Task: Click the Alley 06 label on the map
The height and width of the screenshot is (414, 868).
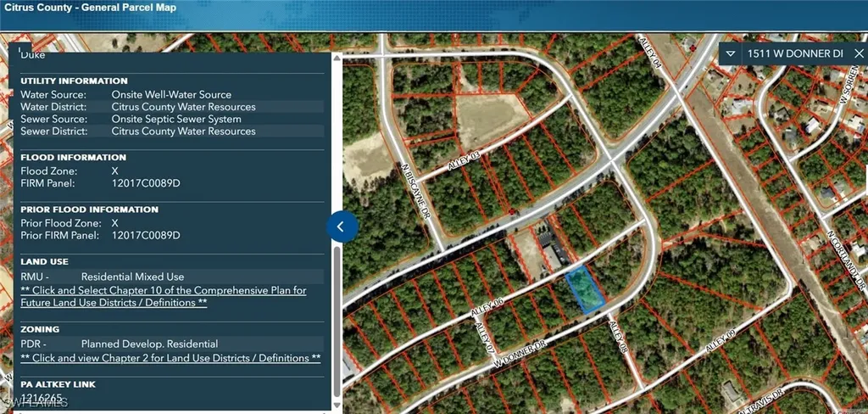Action: click(x=487, y=308)
